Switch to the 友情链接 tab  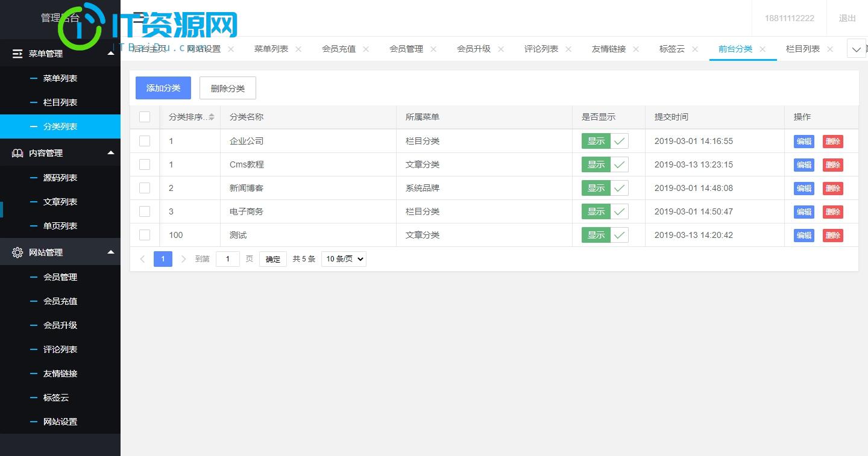click(609, 49)
